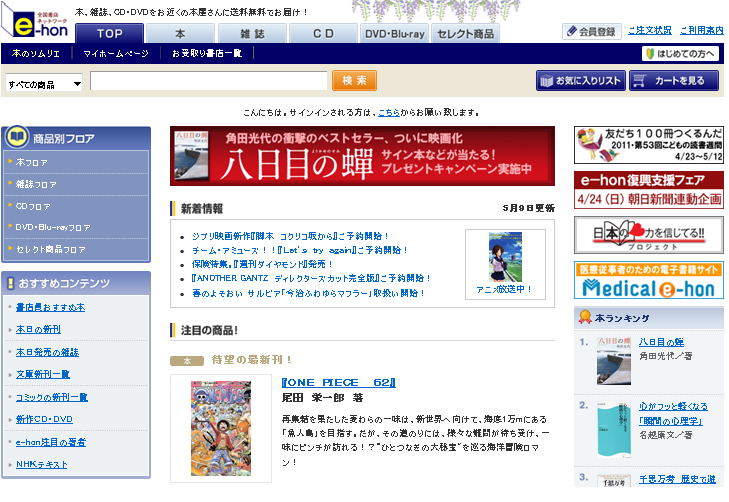Screen dimensions: 729x502
Task: Click the teal book cover ranked second
Action: coord(614,430)
